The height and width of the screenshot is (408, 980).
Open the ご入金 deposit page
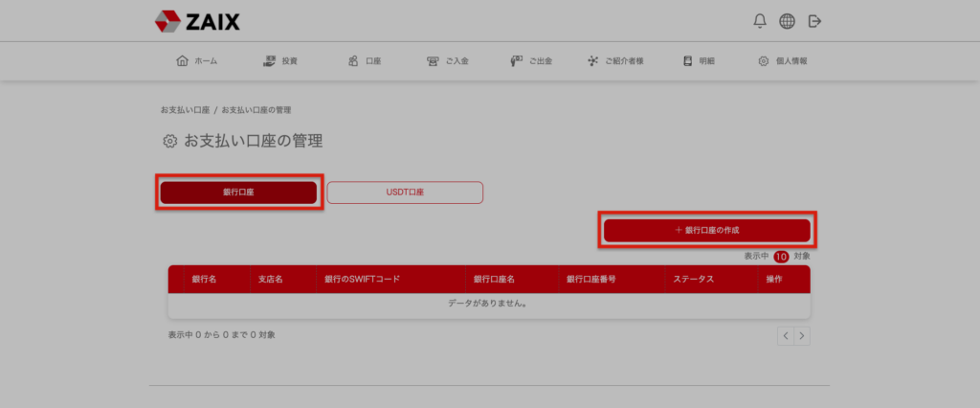[x=448, y=61]
